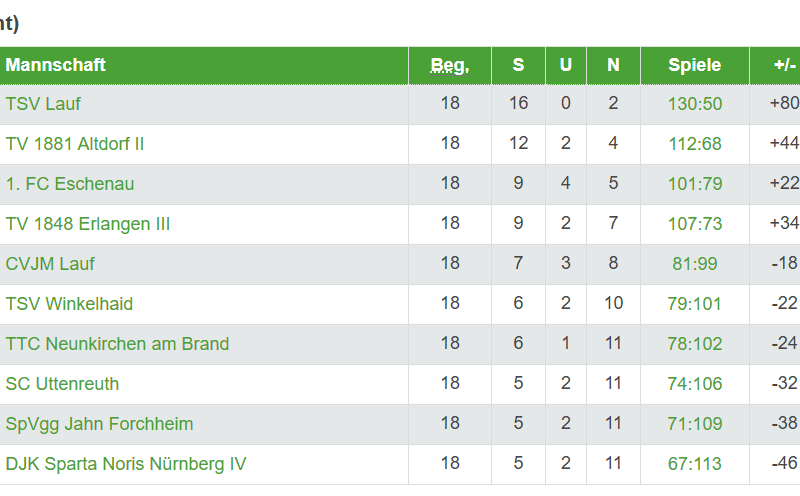The width and height of the screenshot is (800, 496).
Task: Open the 107:73 games score link
Action: point(695,224)
